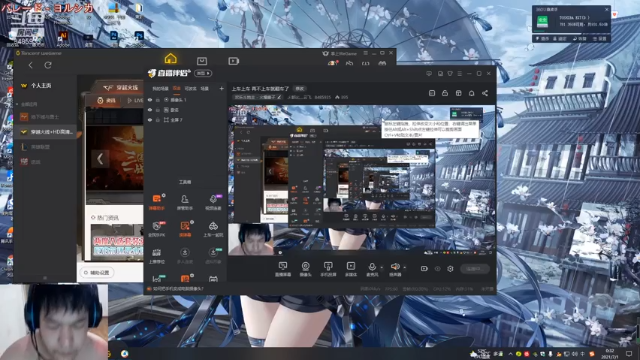Show previous banner in WeGame carousel
The height and width of the screenshot is (360, 640).
(100, 158)
